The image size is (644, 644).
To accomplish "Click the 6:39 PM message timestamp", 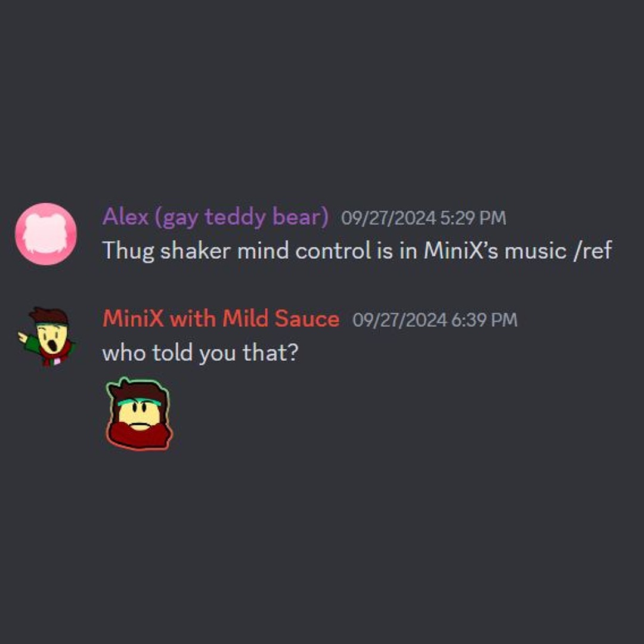I will 484,320.
